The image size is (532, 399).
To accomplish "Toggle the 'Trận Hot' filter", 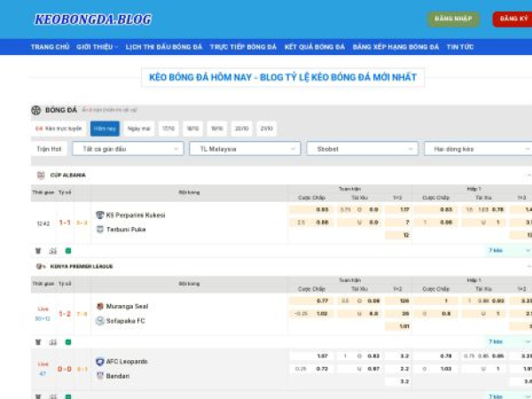I will [x=49, y=149].
